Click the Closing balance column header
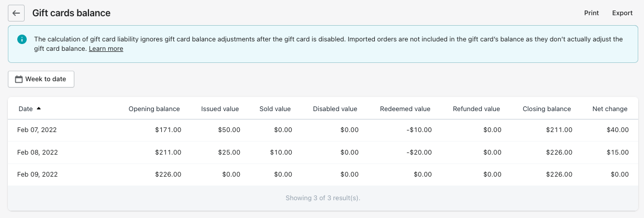 click(547, 109)
